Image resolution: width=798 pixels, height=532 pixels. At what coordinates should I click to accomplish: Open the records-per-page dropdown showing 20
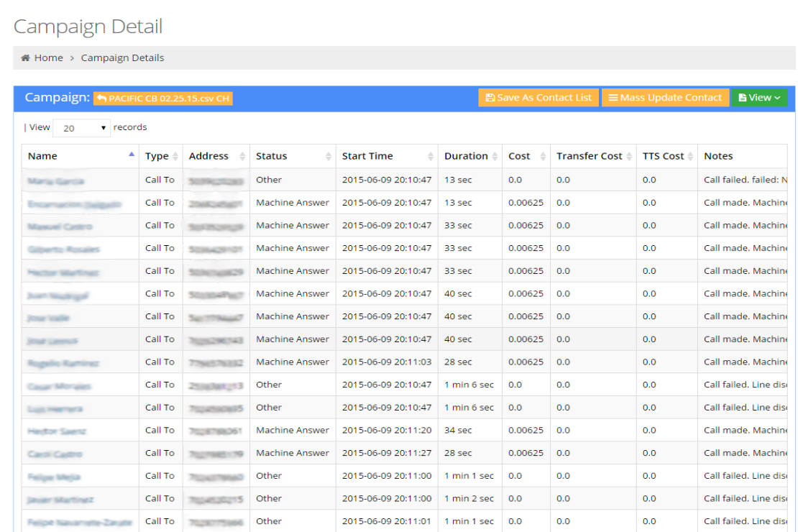tap(81, 128)
